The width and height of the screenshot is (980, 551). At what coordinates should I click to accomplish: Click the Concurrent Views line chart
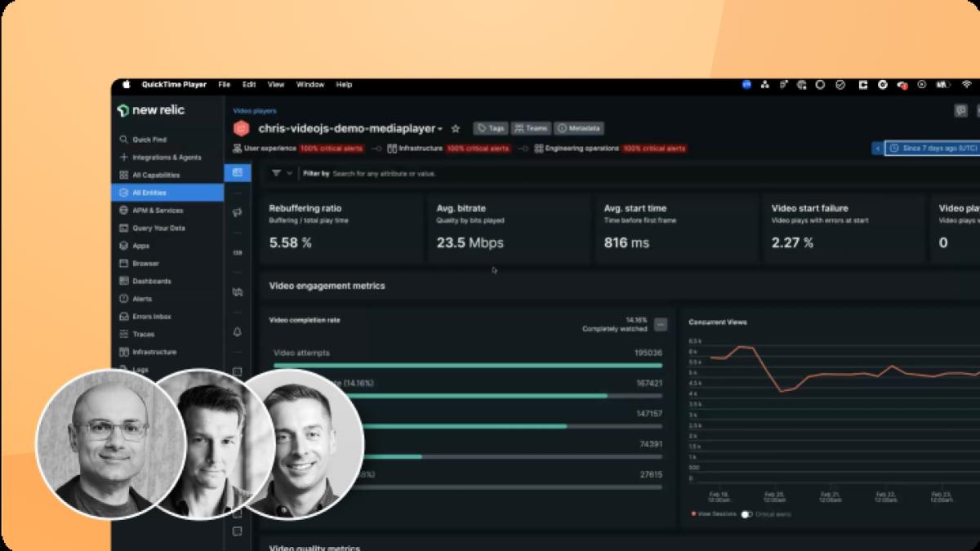pyautogui.click(x=833, y=412)
